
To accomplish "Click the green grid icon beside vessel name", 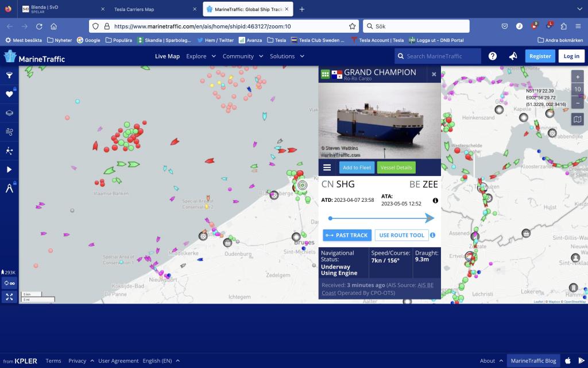I will pos(325,74).
